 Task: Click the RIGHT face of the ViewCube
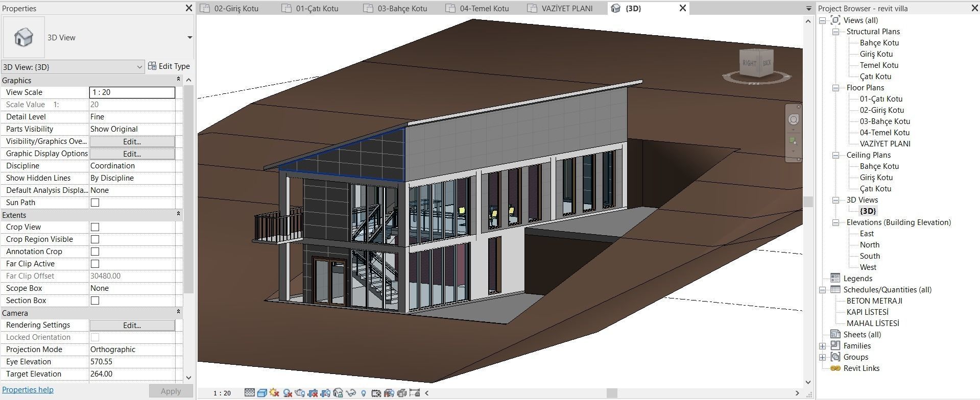[x=750, y=63]
